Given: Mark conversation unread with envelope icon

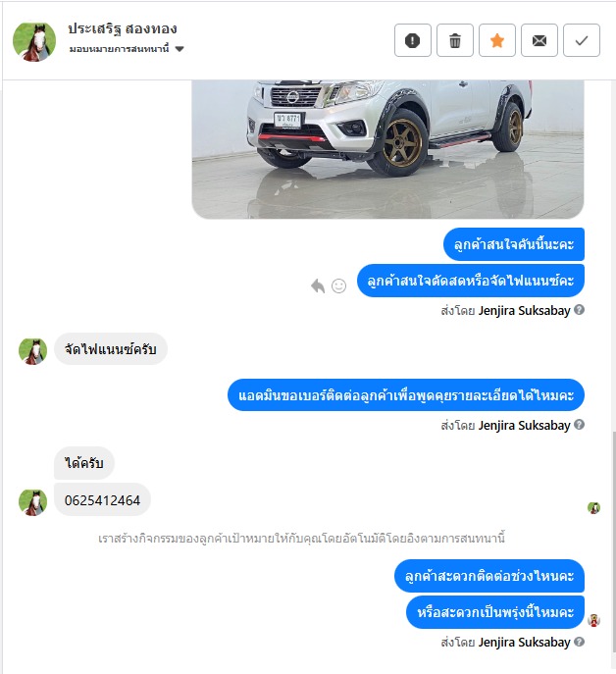Looking at the screenshot, I should point(539,40).
